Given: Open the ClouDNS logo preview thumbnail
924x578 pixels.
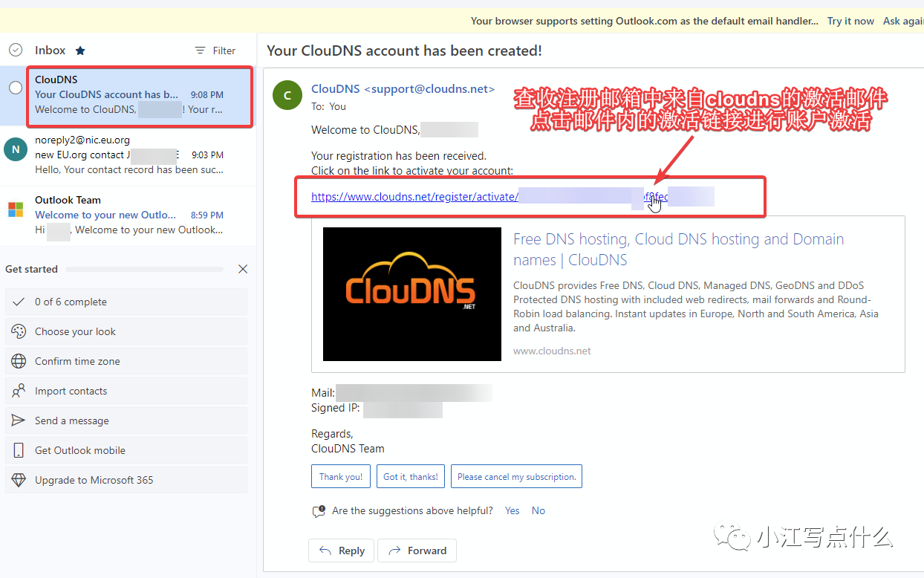Looking at the screenshot, I should (x=412, y=294).
